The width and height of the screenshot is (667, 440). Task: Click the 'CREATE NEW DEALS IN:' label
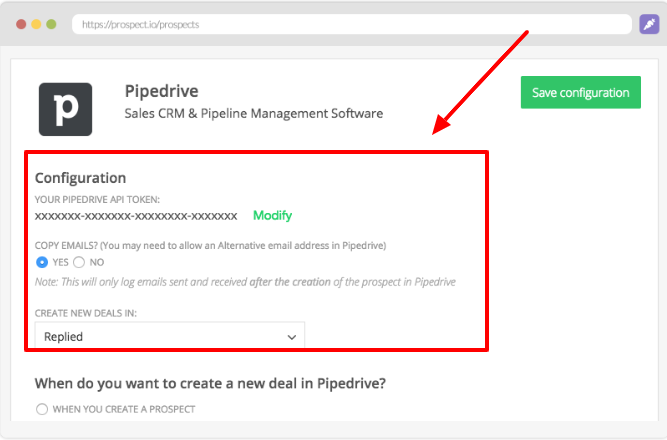click(86, 313)
